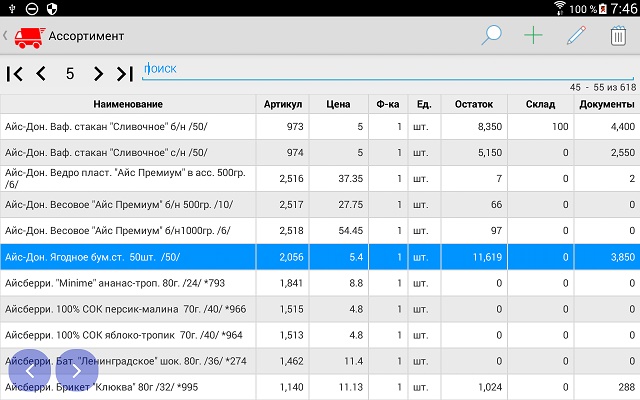Screen dimensions: 640x400
Task: Select row 'Айс-Дон. Ваф. стакан "Сливочное" б/н /50/'
Action: point(320,127)
